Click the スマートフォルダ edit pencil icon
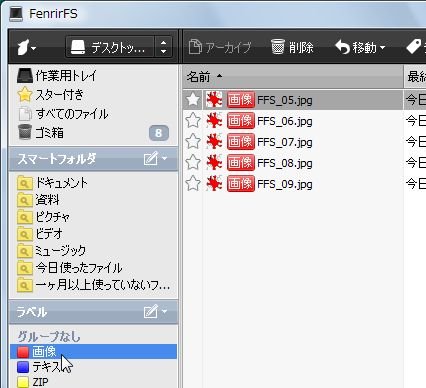 point(151,158)
